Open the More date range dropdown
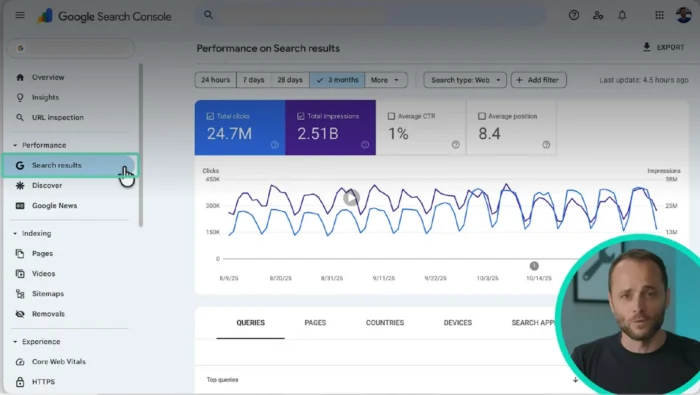The image size is (700, 395). point(386,80)
